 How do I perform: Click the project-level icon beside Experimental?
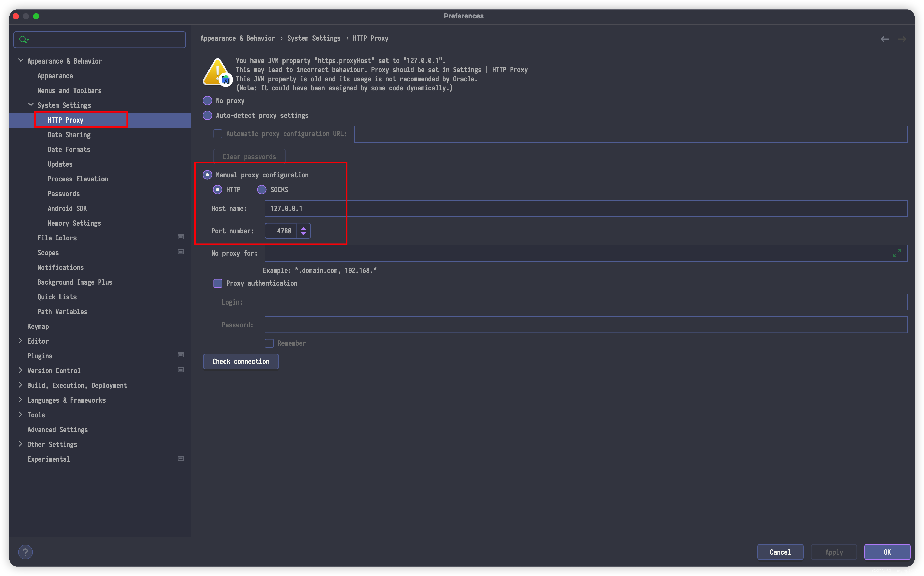coord(181,458)
